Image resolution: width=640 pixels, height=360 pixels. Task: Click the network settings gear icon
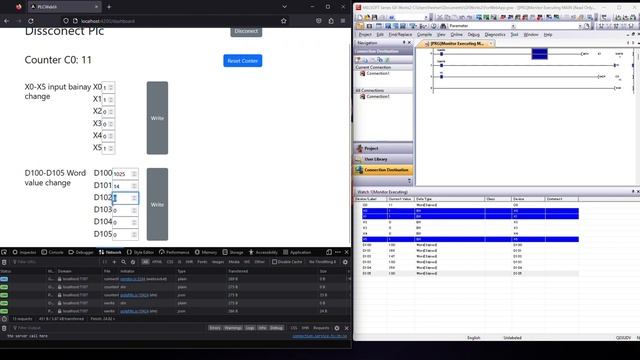[x=345, y=262]
